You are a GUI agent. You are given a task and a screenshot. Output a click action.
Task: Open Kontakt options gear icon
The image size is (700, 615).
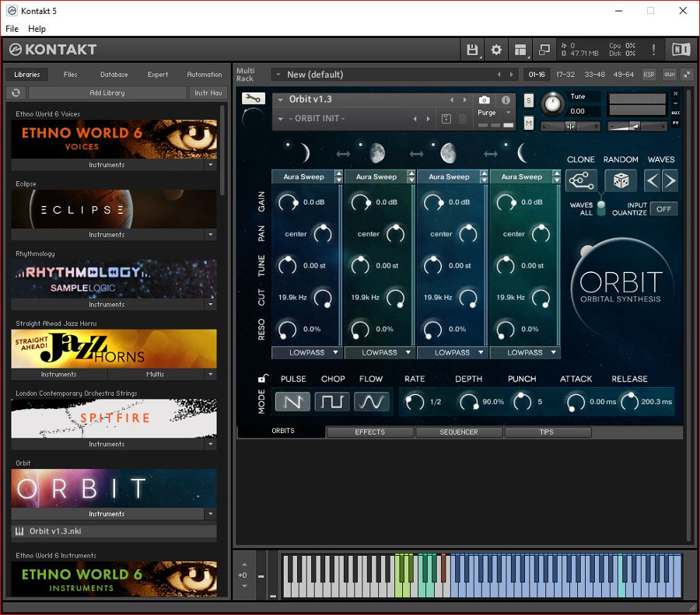point(496,50)
